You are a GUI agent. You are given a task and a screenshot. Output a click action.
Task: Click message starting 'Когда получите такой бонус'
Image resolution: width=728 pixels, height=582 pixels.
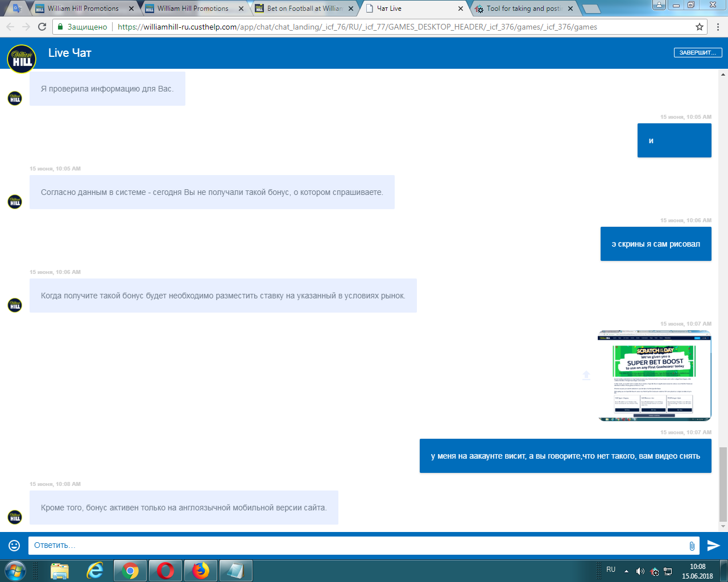point(223,296)
